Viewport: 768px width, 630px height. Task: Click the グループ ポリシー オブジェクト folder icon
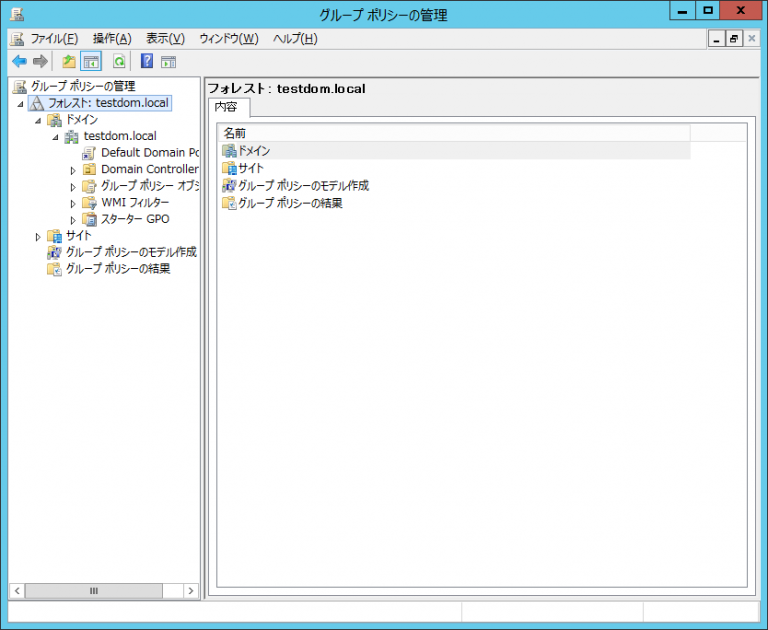point(89,186)
